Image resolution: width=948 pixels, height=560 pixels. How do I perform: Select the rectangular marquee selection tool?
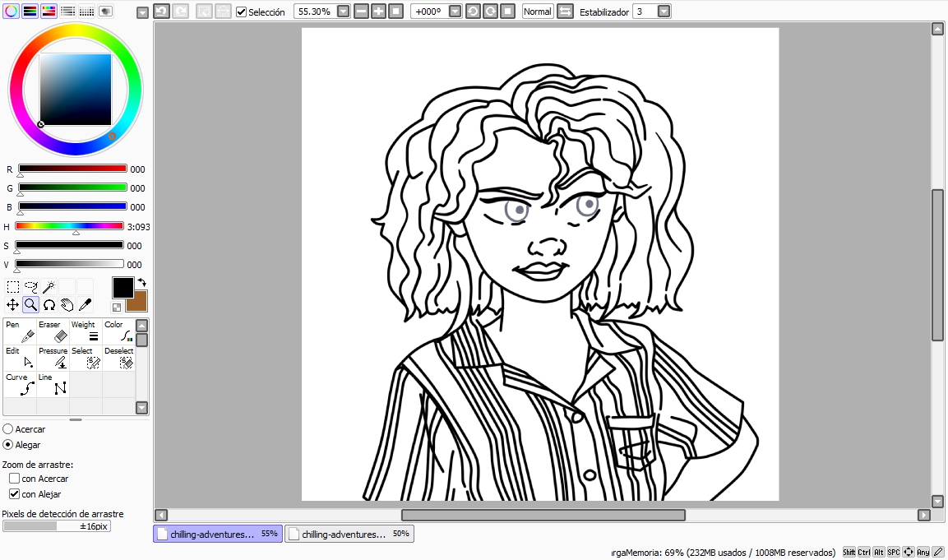pyautogui.click(x=12, y=287)
